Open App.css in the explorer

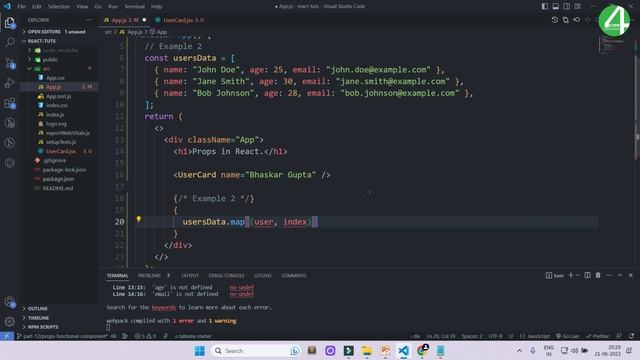[55, 78]
